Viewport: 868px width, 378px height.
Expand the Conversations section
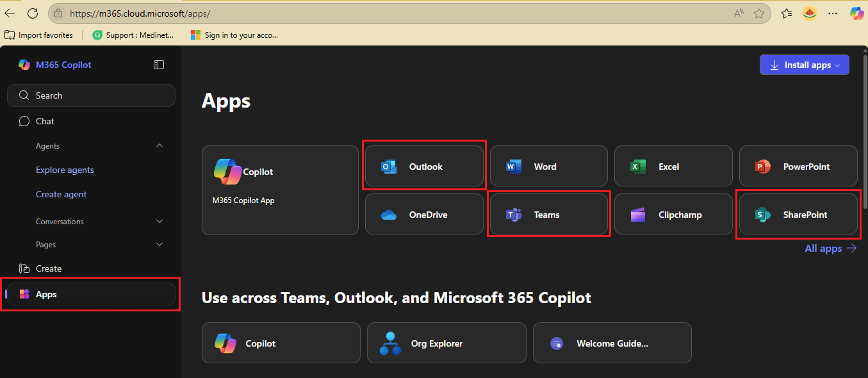coord(160,222)
